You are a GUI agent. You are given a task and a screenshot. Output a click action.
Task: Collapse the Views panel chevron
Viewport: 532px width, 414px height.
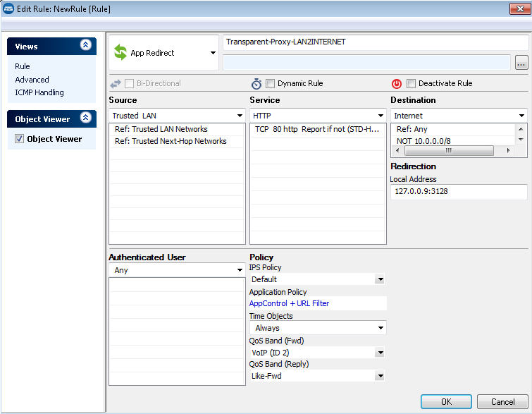85,45
